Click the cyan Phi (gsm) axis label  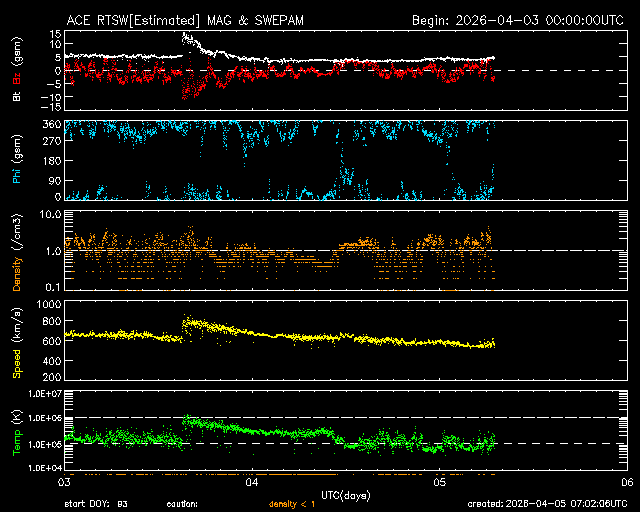[x=18, y=161]
